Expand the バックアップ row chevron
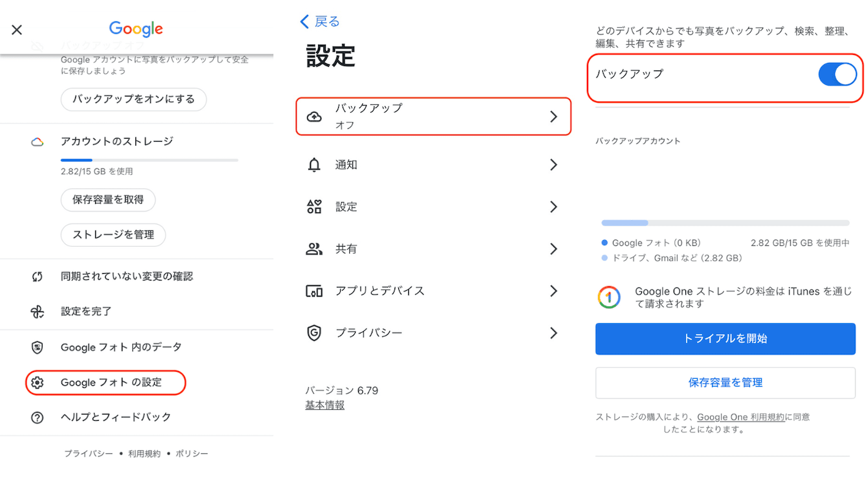The height and width of the screenshot is (496, 868). [553, 117]
